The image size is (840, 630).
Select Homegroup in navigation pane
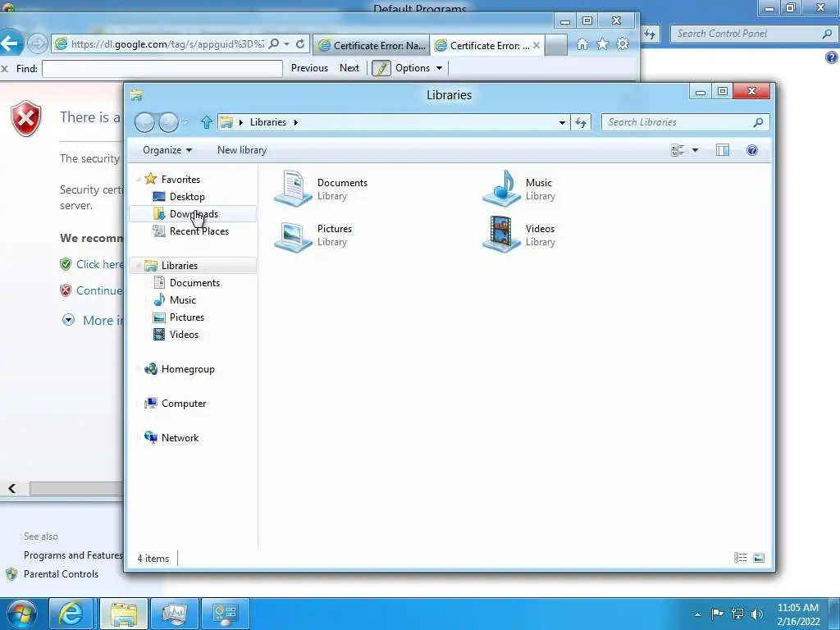[188, 369]
